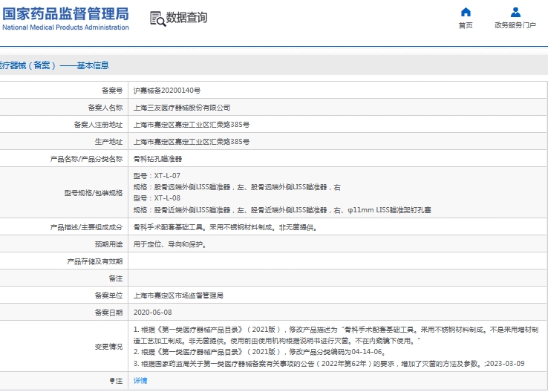Click the 备案号 row label

pyautogui.click(x=112, y=91)
